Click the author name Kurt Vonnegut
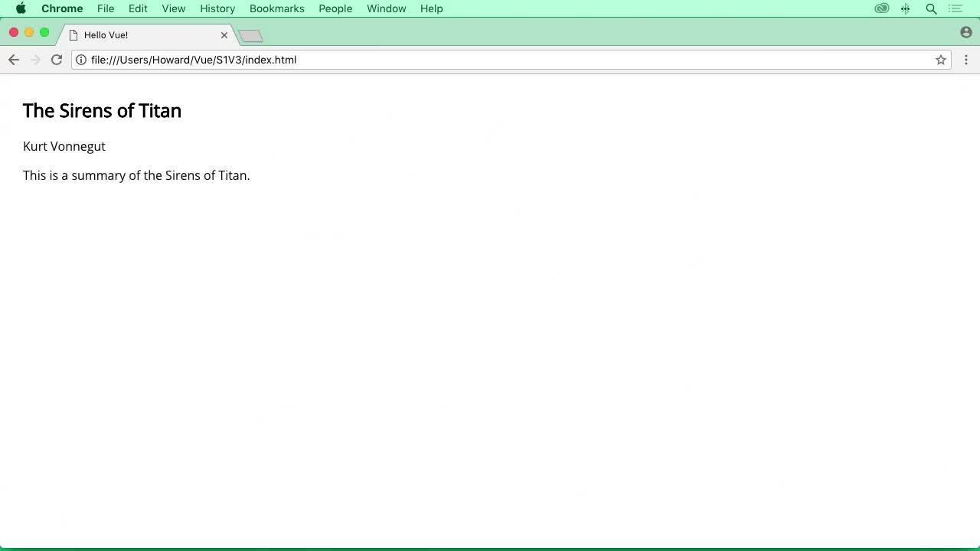 [64, 146]
